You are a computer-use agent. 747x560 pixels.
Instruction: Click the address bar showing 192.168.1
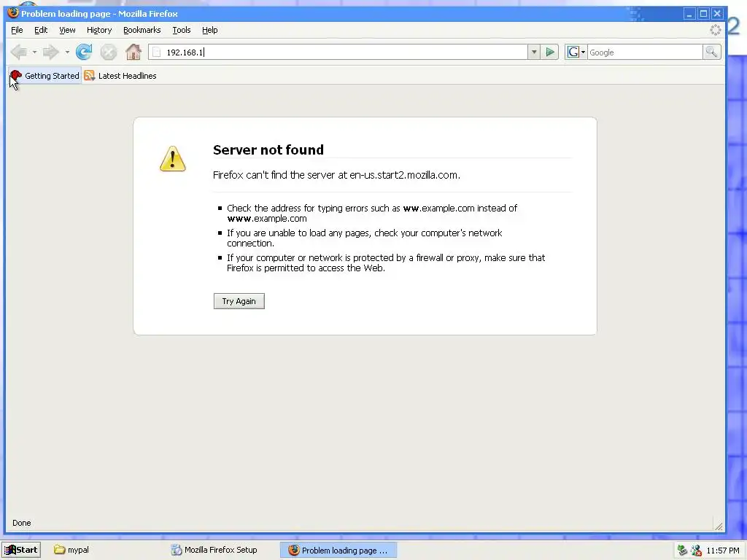[338, 52]
